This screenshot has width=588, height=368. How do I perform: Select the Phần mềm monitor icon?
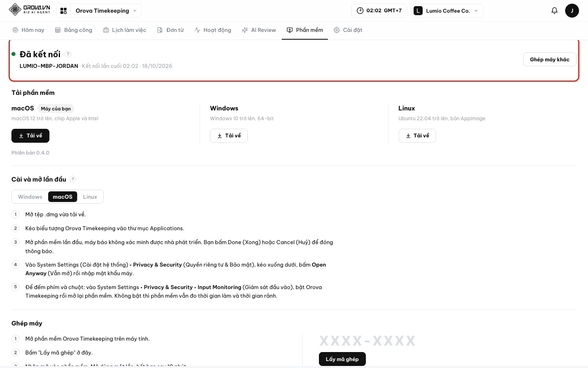pos(290,30)
